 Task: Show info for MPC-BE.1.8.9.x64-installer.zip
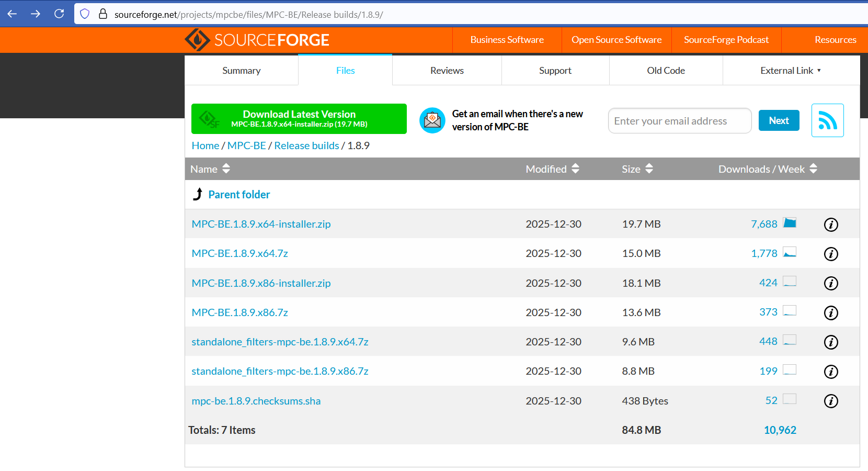(831, 225)
